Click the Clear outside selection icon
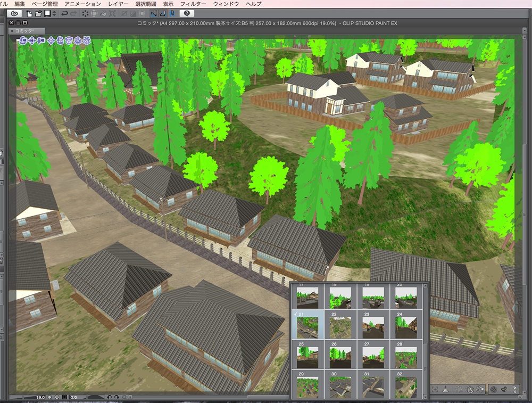 point(94,14)
